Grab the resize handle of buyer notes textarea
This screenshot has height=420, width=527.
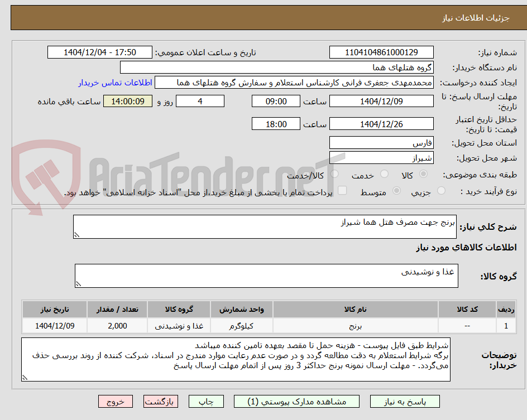25,378
